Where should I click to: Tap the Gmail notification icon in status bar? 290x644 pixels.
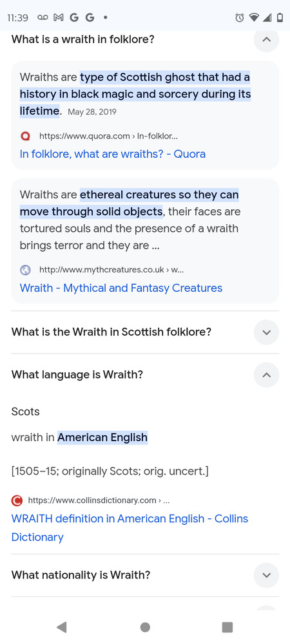[x=59, y=17]
